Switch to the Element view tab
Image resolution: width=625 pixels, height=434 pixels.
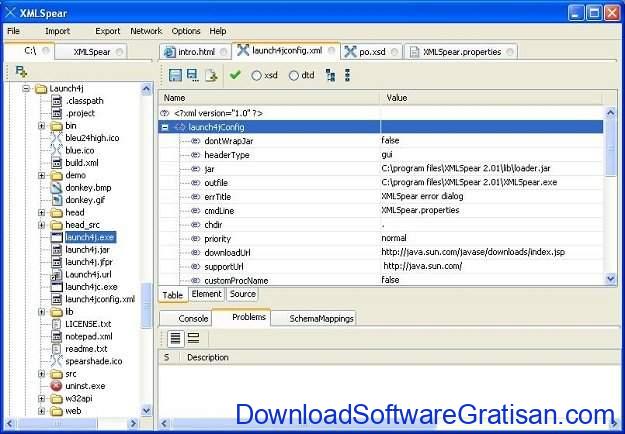(206, 294)
